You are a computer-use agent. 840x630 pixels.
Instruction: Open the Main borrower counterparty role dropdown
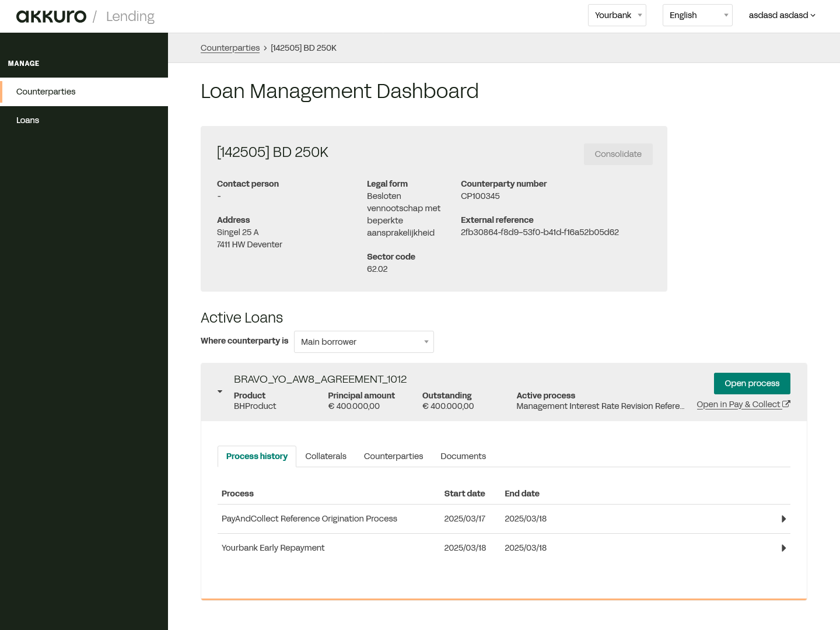364,342
